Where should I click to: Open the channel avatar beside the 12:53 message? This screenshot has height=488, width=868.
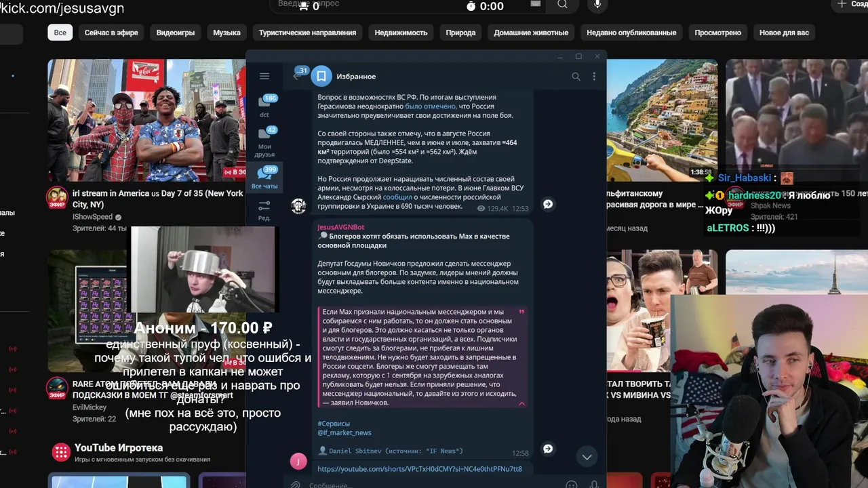[298, 205]
